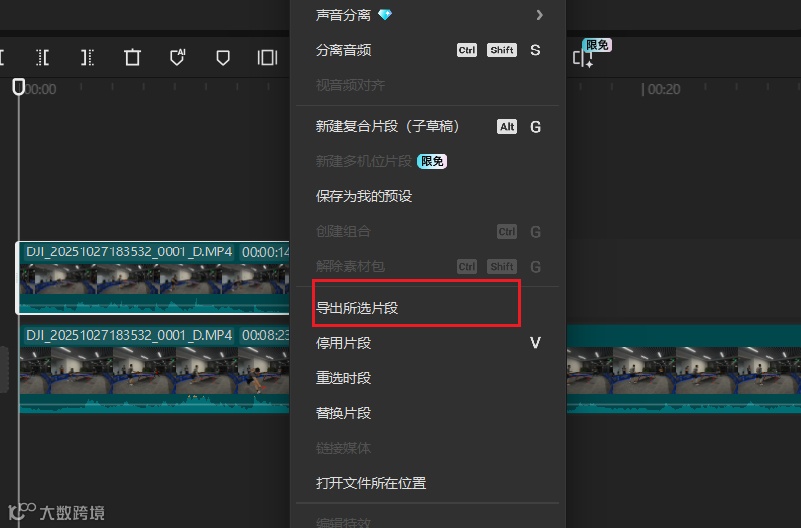Viewport: 801px width, 528px height.
Task: Click the delete trash icon in toolbar
Action: (132, 57)
